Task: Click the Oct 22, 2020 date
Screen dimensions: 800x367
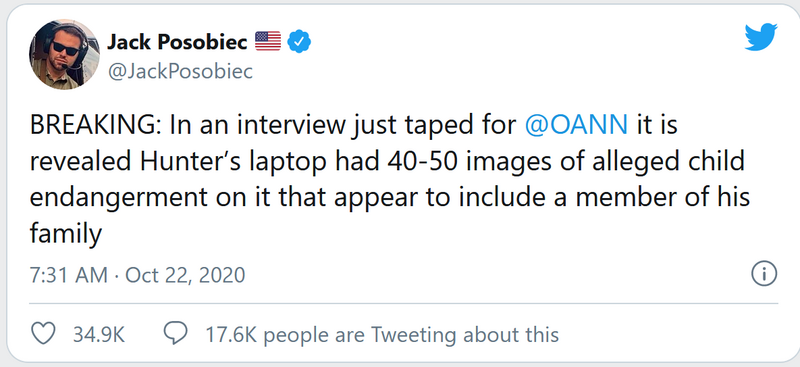Action: click(185, 275)
